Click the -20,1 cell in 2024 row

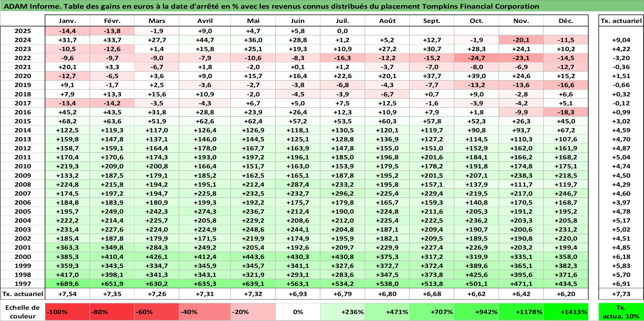coord(521,40)
